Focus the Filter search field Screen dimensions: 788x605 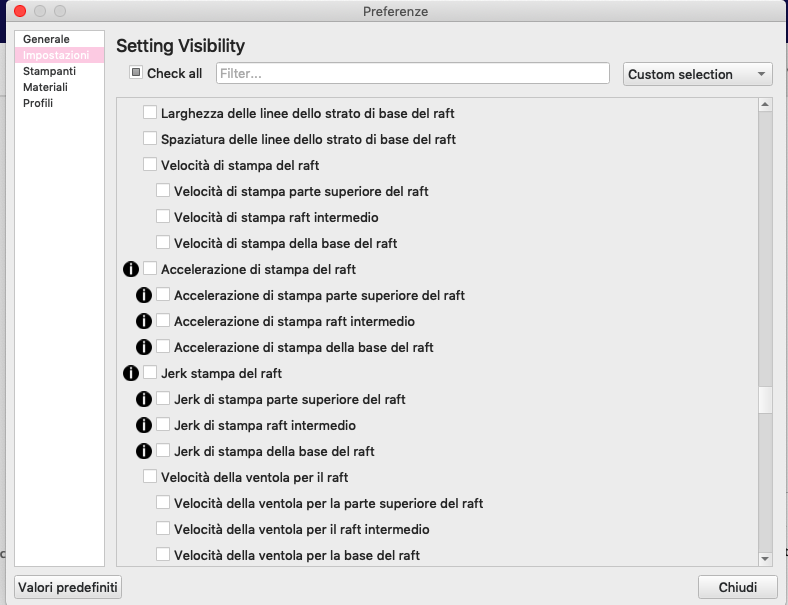pyautogui.click(x=413, y=73)
